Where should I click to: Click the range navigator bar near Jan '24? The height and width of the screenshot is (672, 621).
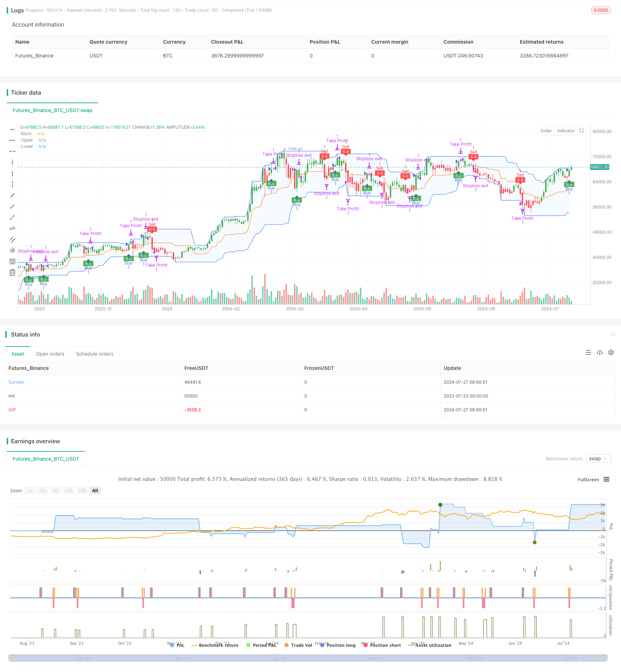pos(279,658)
